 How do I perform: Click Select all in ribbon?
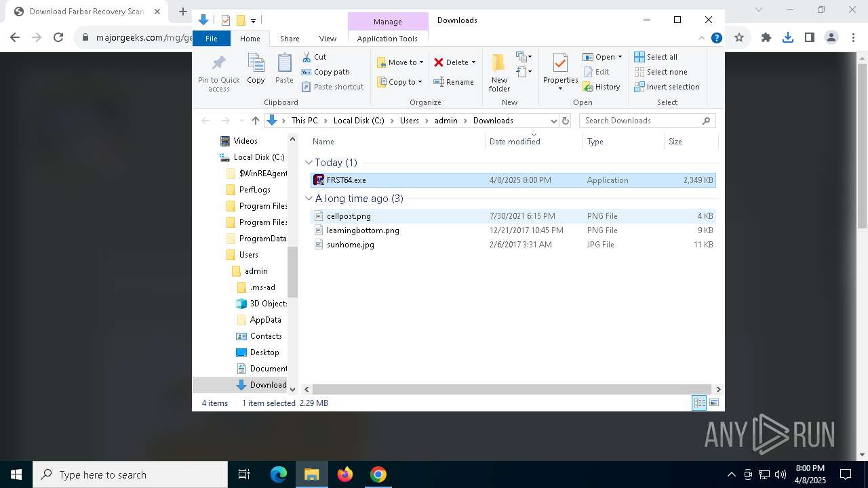[656, 57]
